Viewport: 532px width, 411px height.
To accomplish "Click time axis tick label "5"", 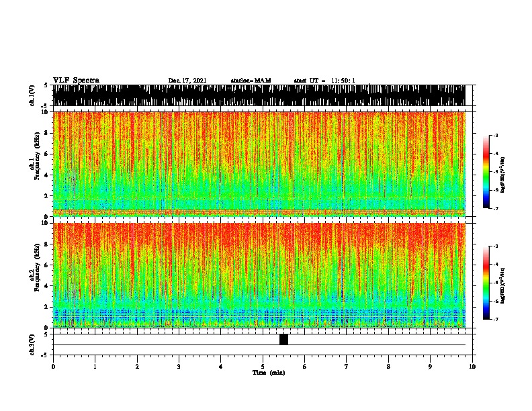I will (x=263, y=367).
